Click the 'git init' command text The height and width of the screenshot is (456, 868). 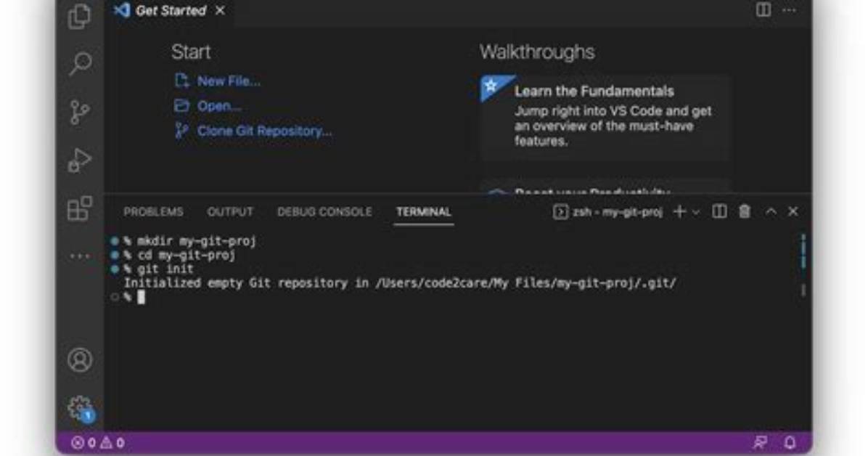coord(165,269)
